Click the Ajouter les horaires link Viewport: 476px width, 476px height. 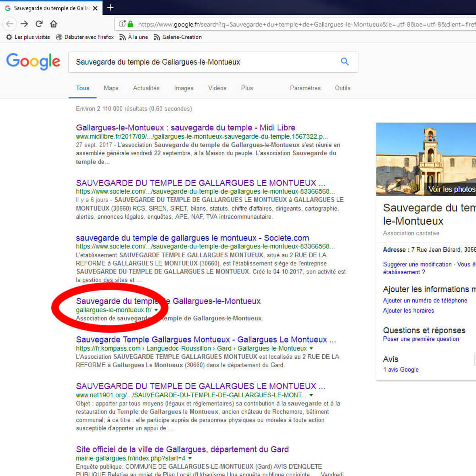pos(408,311)
